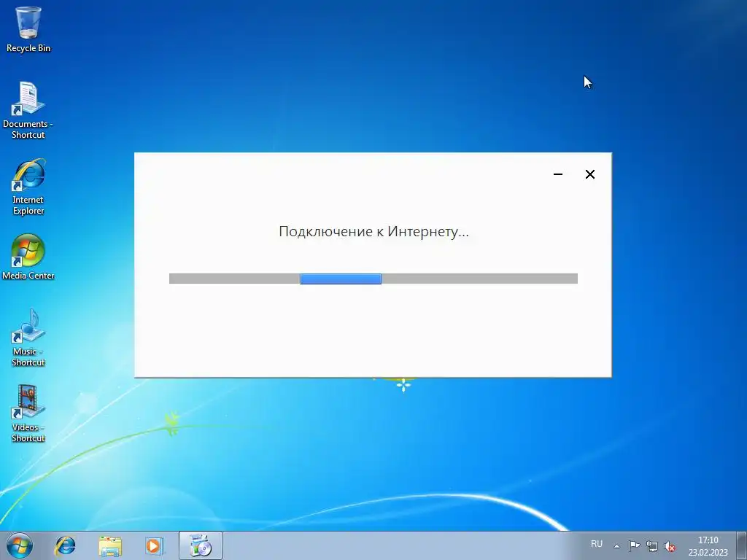Click the muted volume speaker icon
This screenshot has height=560, width=747.
click(670, 546)
